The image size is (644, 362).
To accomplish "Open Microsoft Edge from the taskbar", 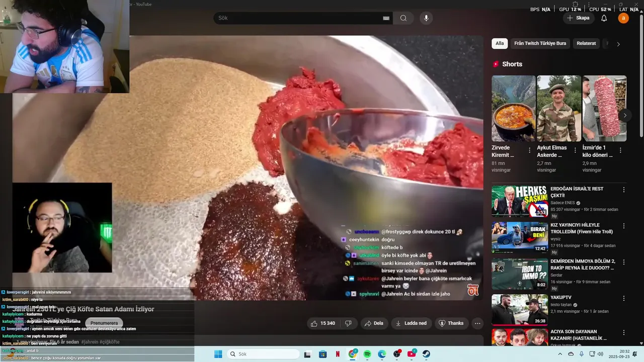I will pos(382,354).
